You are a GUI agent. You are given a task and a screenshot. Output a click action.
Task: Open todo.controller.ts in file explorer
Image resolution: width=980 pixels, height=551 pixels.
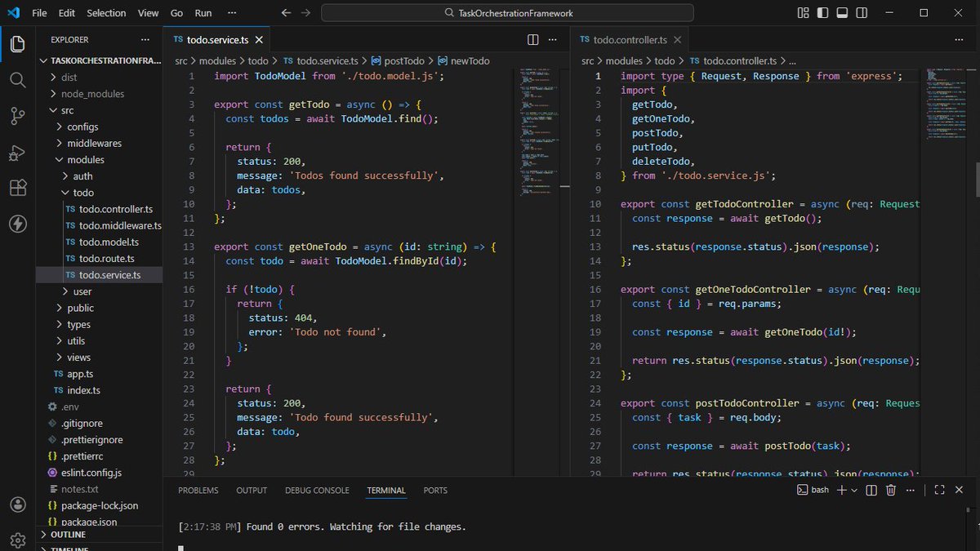[100, 209]
